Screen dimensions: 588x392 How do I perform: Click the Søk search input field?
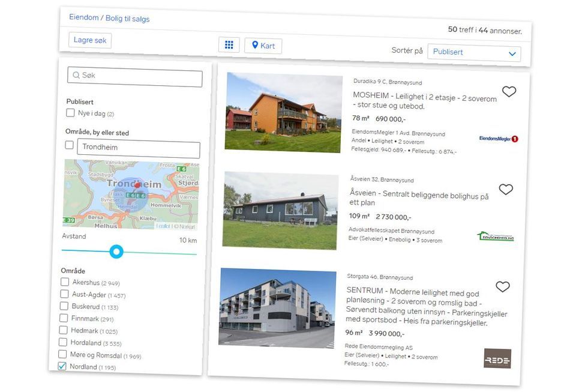134,77
